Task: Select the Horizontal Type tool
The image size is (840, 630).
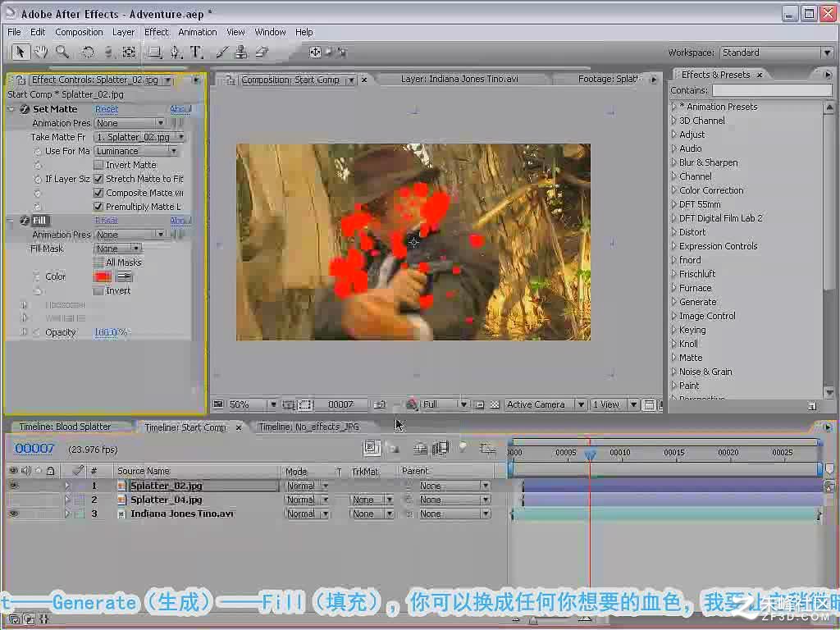Action: [x=196, y=52]
